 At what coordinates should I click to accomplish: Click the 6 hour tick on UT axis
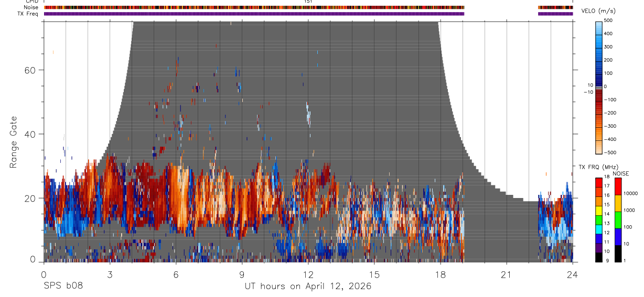tap(176, 273)
